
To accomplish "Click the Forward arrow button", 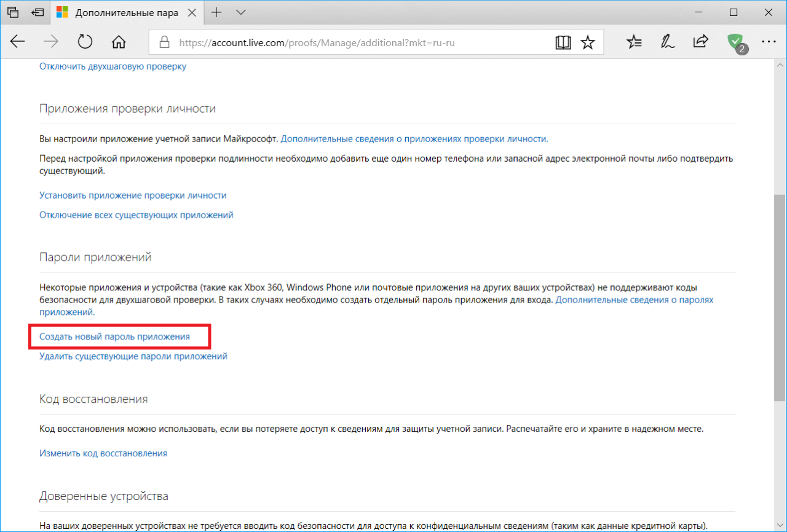I will (51, 42).
